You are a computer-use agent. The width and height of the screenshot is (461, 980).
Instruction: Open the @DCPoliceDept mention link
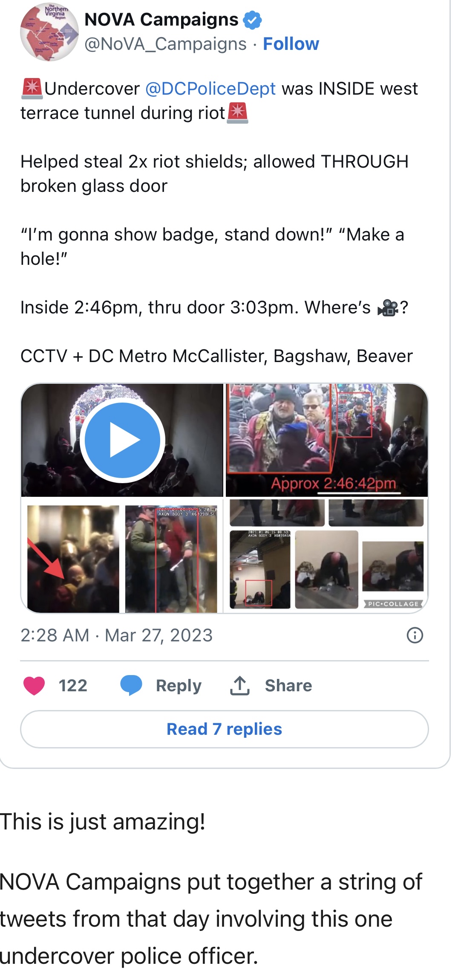[x=210, y=89]
